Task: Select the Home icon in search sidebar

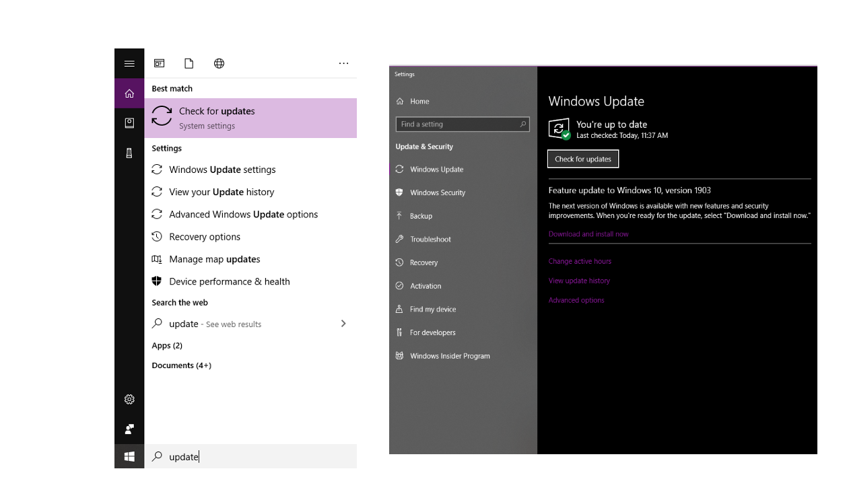Action: point(129,94)
